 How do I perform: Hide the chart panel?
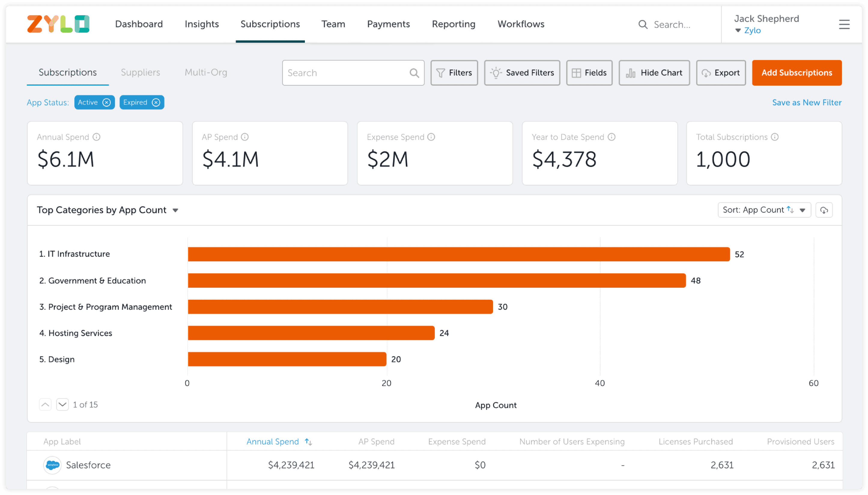coord(654,73)
